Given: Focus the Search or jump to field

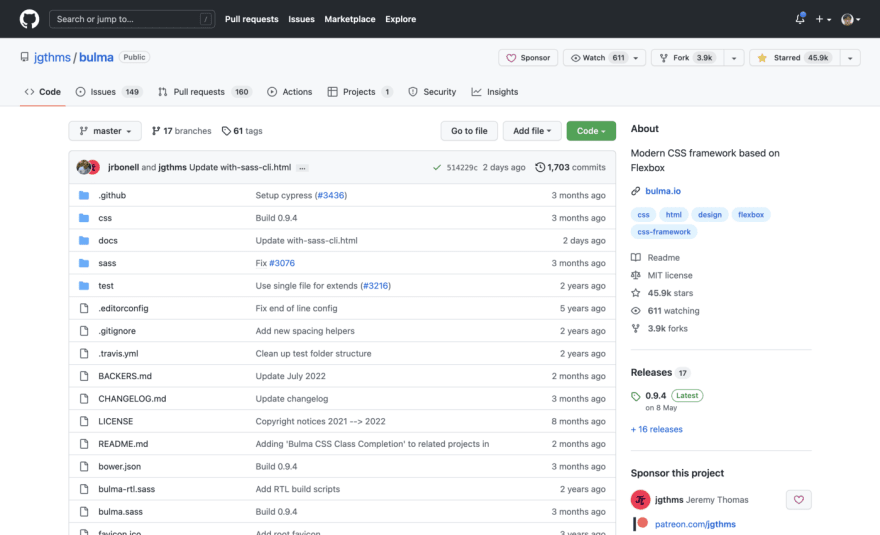Looking at the screenshot, I should (x=132, y=19).
